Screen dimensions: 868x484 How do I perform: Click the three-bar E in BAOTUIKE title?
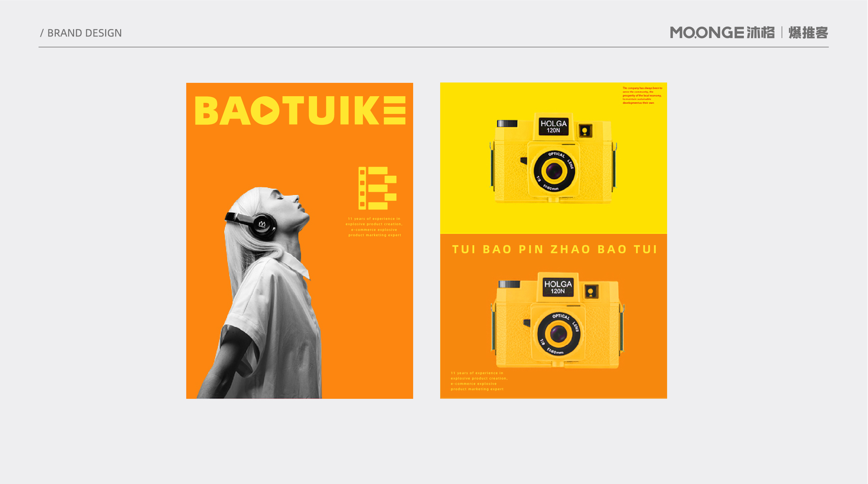394,110
